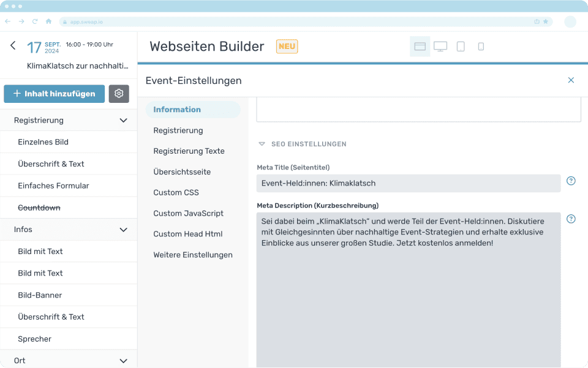Click the browser reload icon

[35, 21]
